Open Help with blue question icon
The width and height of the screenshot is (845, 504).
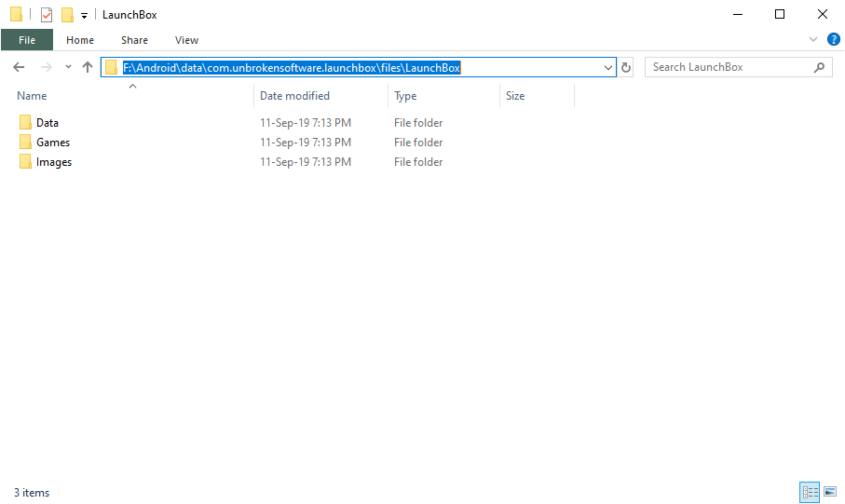coord(833,39)
